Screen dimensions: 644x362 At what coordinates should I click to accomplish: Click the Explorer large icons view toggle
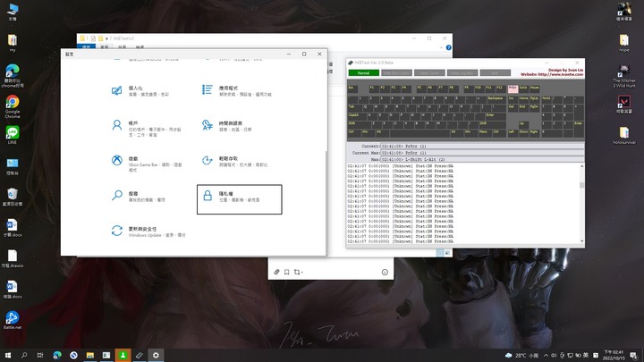447,253
